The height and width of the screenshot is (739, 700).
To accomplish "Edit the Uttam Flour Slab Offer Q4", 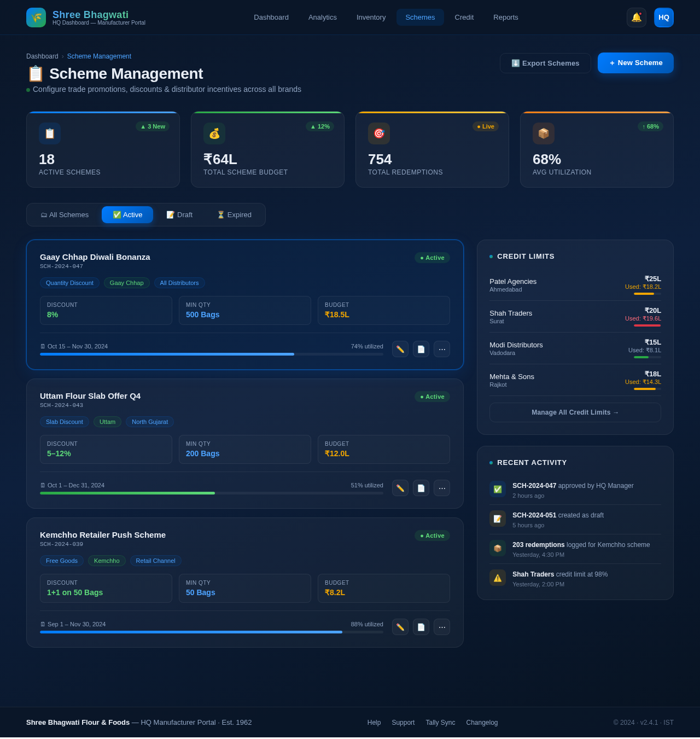I will pos(400,488).
